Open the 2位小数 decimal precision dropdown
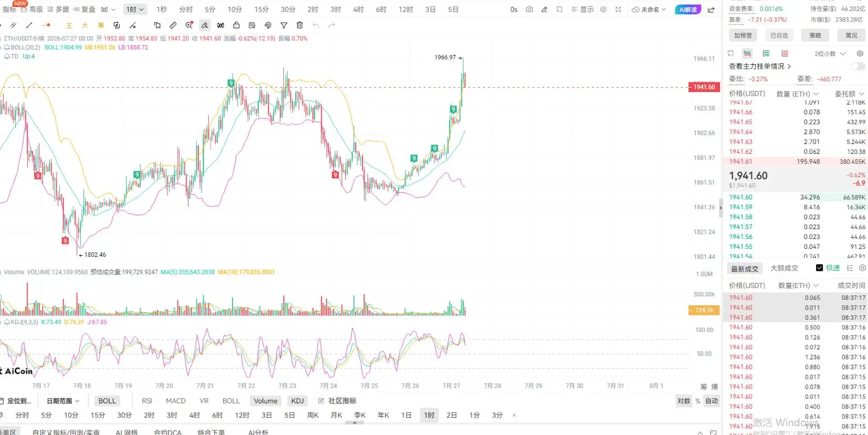Image resolution: width=868 pixels, height=435 pixels. pyautogui.click(x=830, y=54)
